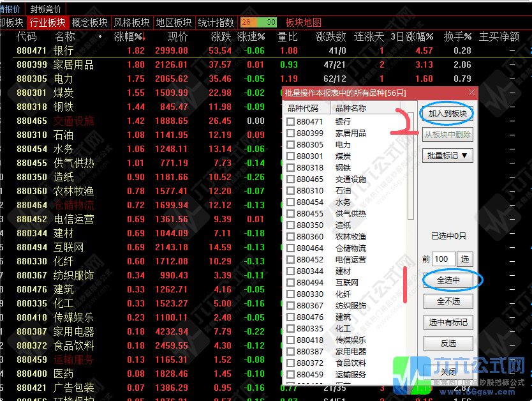
Task: Open the red 板块地图 link
Action: coord(304,22)
